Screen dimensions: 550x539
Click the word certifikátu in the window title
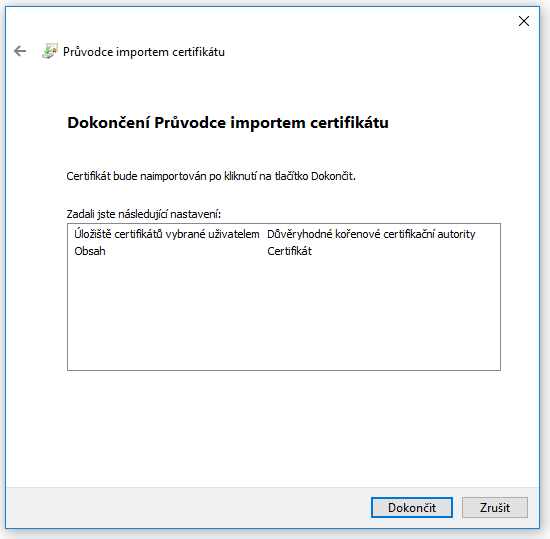(x=199, y=52)
